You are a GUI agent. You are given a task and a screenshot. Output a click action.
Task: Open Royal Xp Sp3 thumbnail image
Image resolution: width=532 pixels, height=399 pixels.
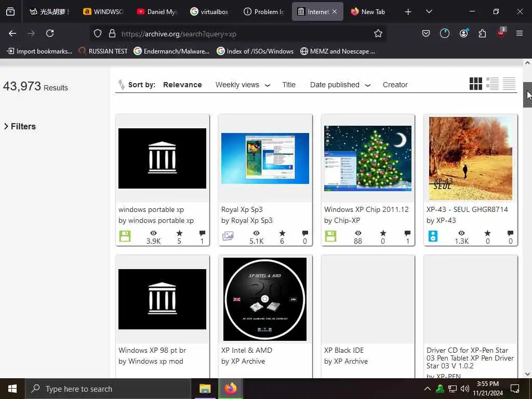coord(265,158)
